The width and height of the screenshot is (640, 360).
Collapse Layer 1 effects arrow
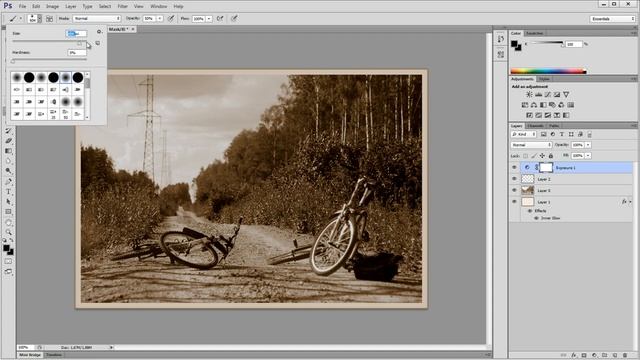pos(630,202)
